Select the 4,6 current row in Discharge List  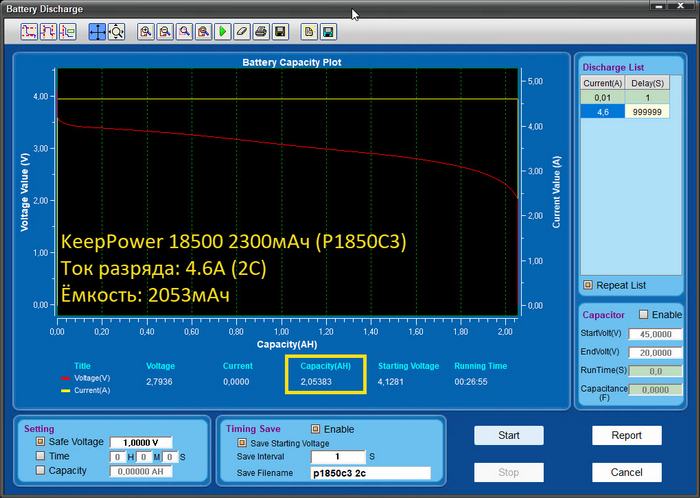click(603, 113)
